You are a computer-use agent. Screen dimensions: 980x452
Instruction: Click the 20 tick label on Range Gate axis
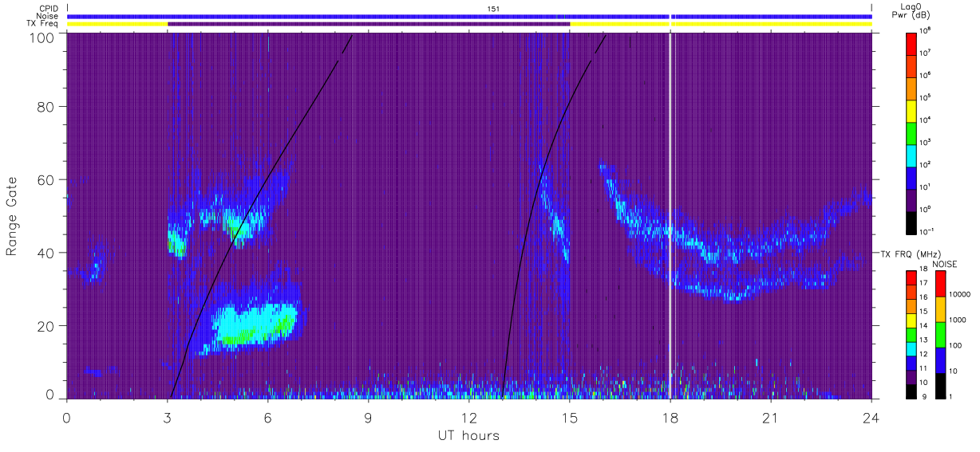[46, 326]
